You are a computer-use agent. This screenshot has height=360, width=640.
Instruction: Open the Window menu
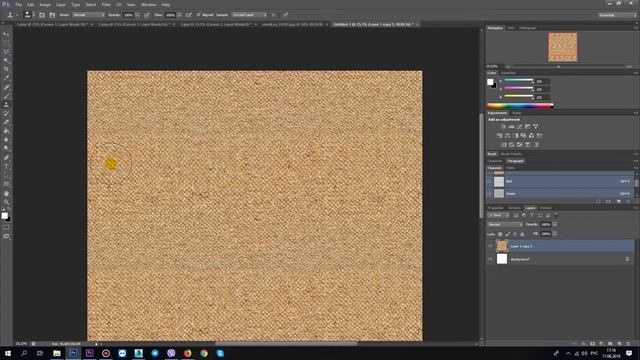pyautogui.click(x=149, y=4)
